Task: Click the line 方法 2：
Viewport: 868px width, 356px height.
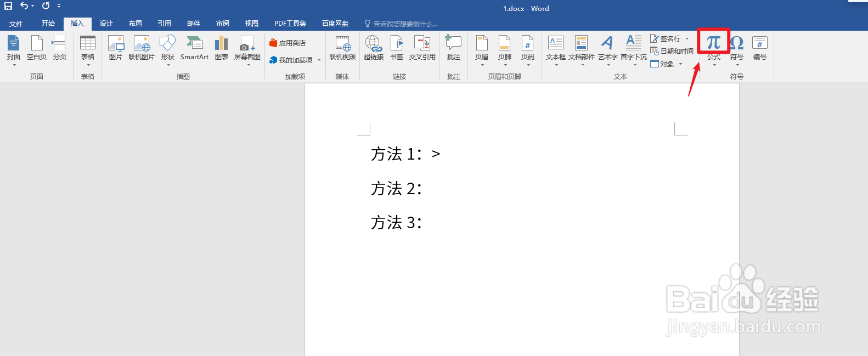Action: (397, 189)
